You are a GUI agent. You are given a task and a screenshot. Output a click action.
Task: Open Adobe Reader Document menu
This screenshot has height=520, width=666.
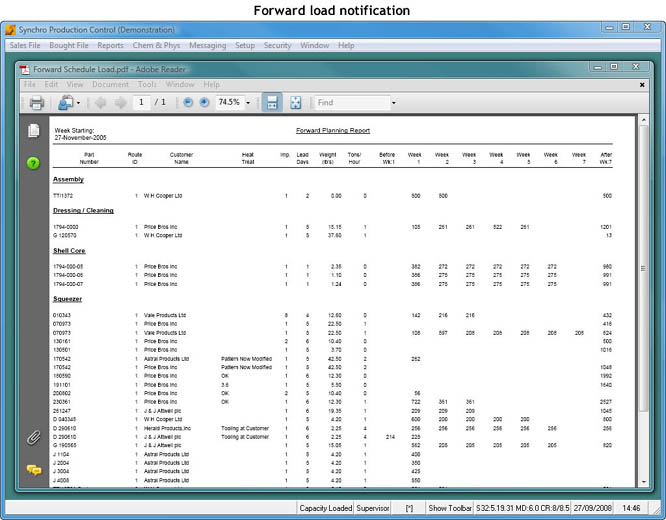click(110, 85)
